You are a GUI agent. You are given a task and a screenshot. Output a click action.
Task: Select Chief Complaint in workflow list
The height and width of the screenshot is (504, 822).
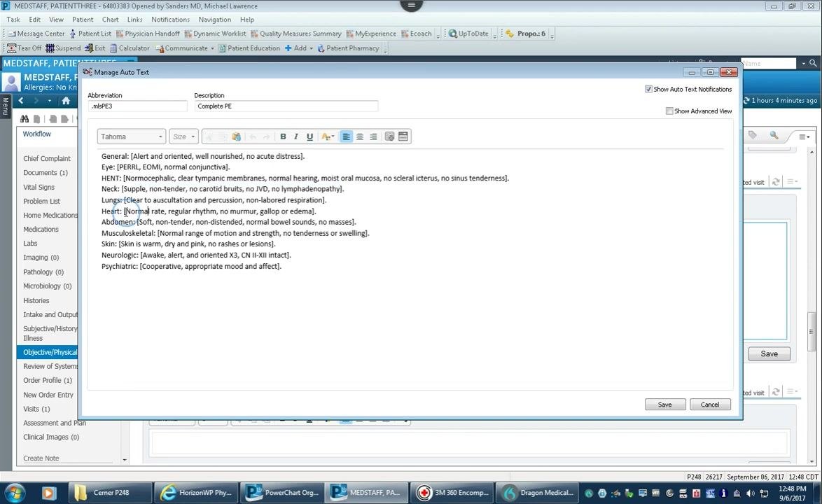(47, 159)
